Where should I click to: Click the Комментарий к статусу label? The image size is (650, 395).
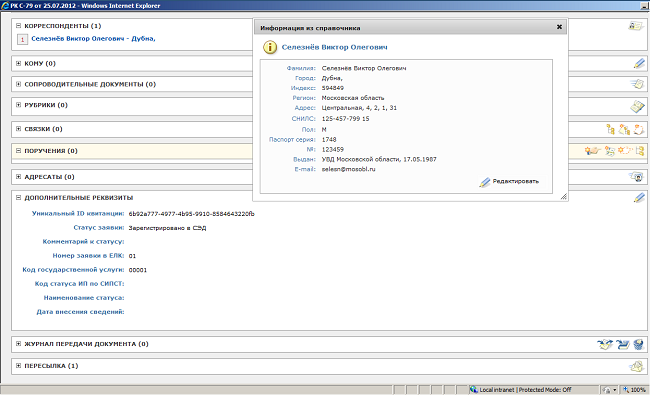click(83, 242)
